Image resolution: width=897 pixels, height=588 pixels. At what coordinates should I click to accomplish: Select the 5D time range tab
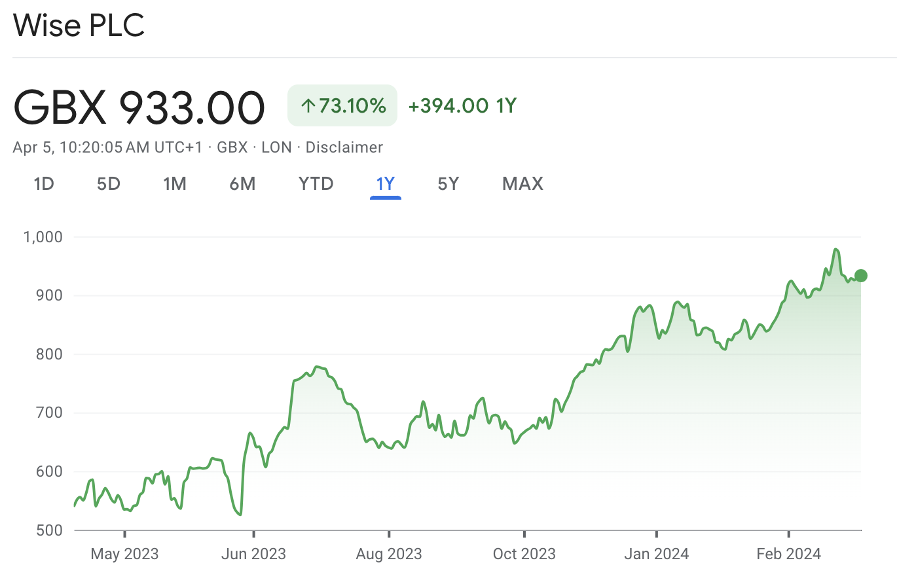[x=109, y=184]
